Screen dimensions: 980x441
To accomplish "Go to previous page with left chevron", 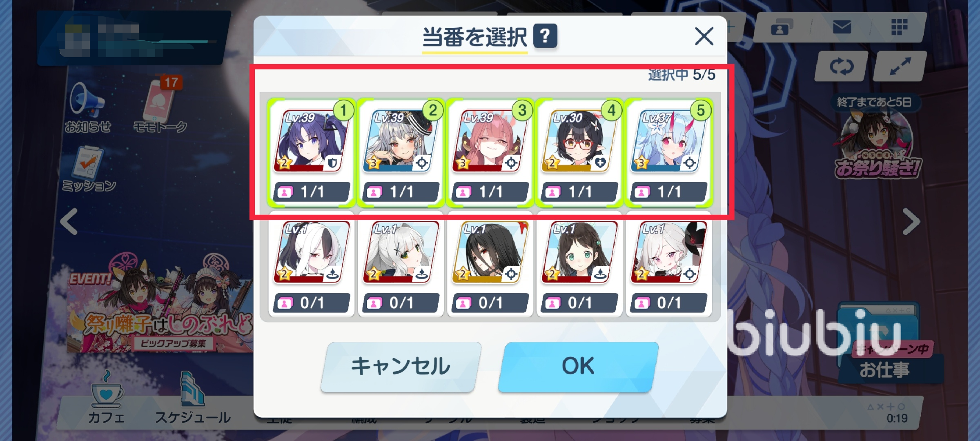I will pos(69,222).
